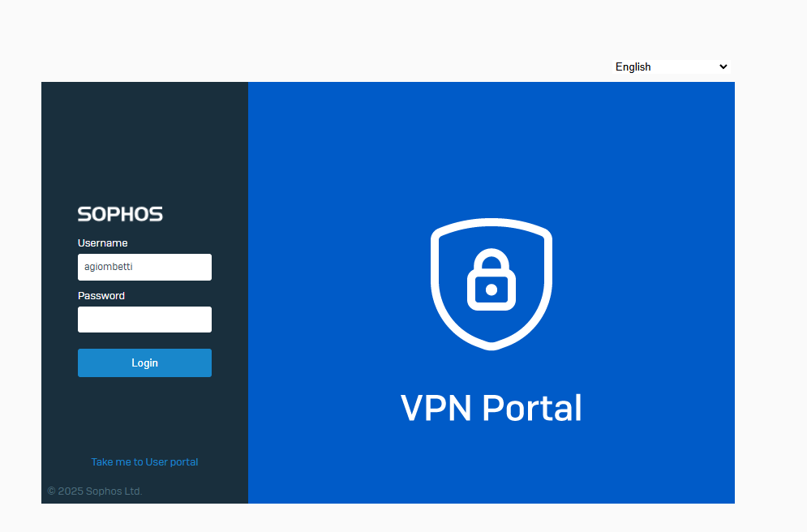Click the Sophos logo
807x532 pixels.
tap(120, 214)
